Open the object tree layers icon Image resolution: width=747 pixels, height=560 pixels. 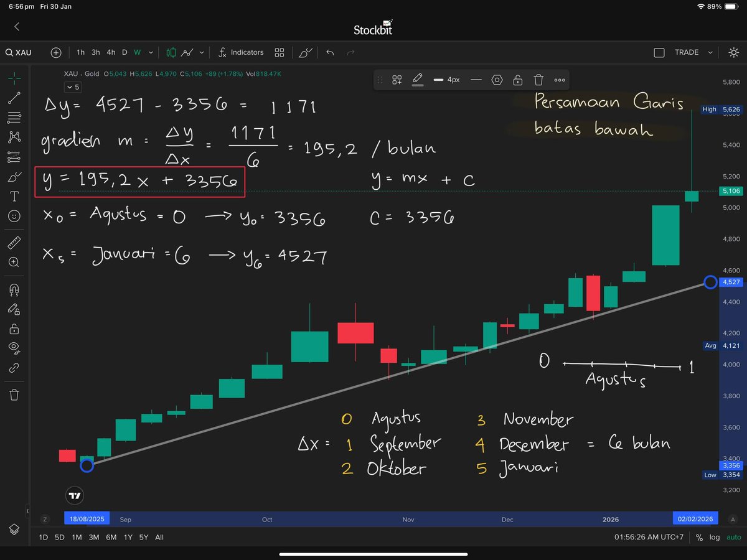point(14,530)
